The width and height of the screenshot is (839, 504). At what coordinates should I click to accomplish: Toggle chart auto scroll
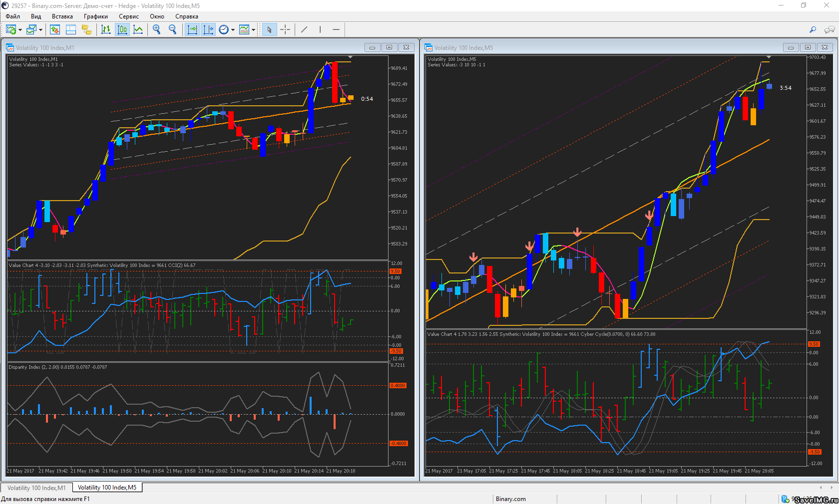click(x=192, y=30)
